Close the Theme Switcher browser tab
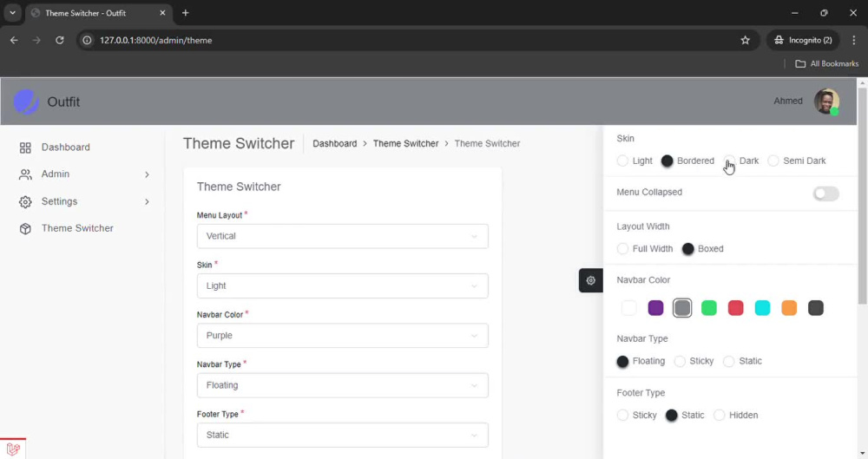The image size is (868, 459). [x=162, y=13]
